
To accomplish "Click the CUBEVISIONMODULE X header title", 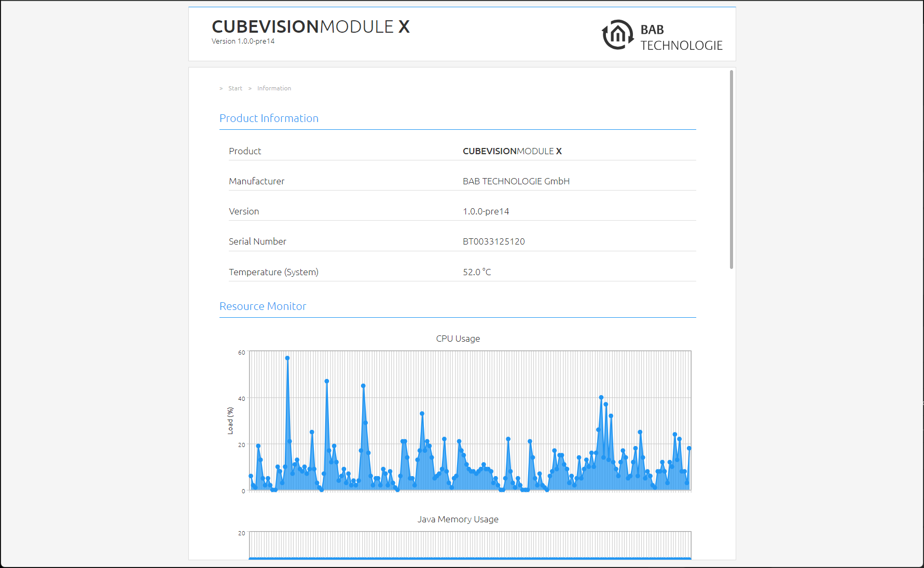I will (x=311, y=26).
